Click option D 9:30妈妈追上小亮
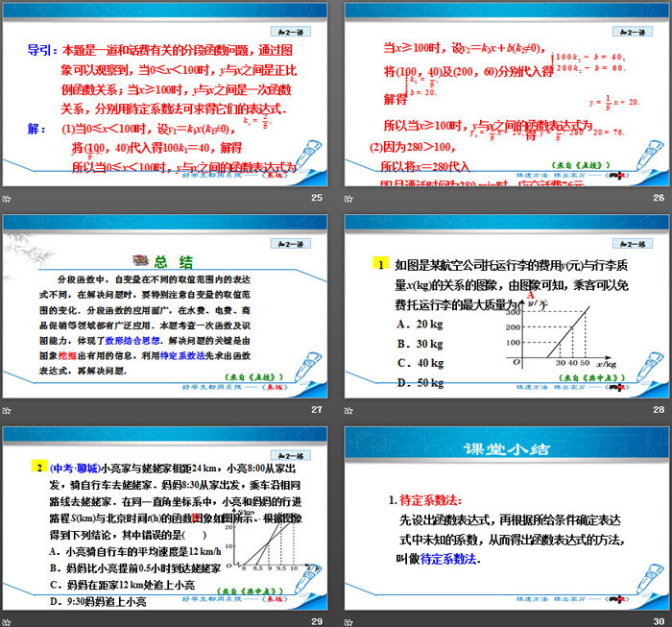 coord(98,602)
